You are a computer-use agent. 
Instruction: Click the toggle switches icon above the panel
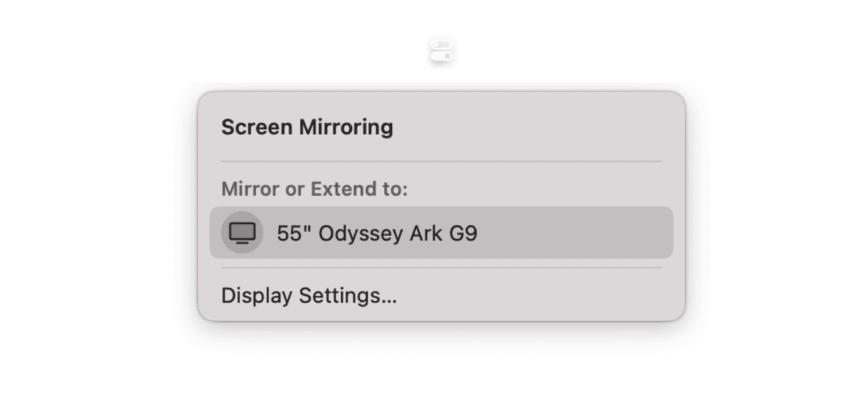pos(442,51)
